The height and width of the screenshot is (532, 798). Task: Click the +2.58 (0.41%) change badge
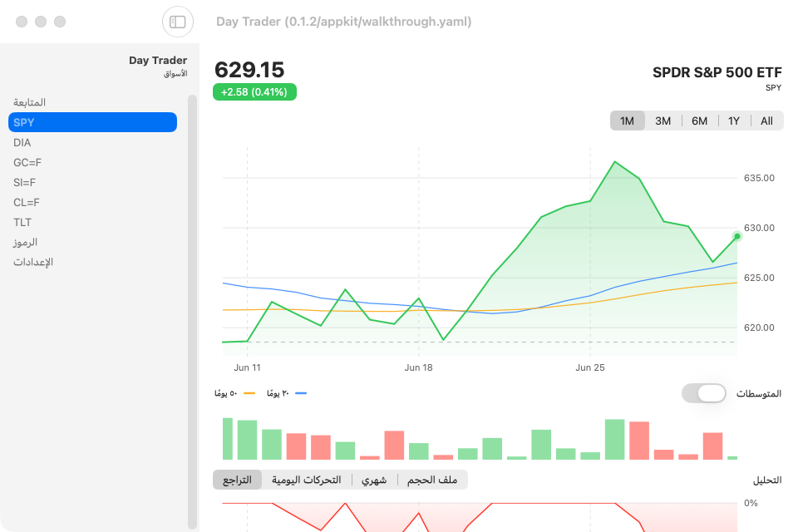254,92
